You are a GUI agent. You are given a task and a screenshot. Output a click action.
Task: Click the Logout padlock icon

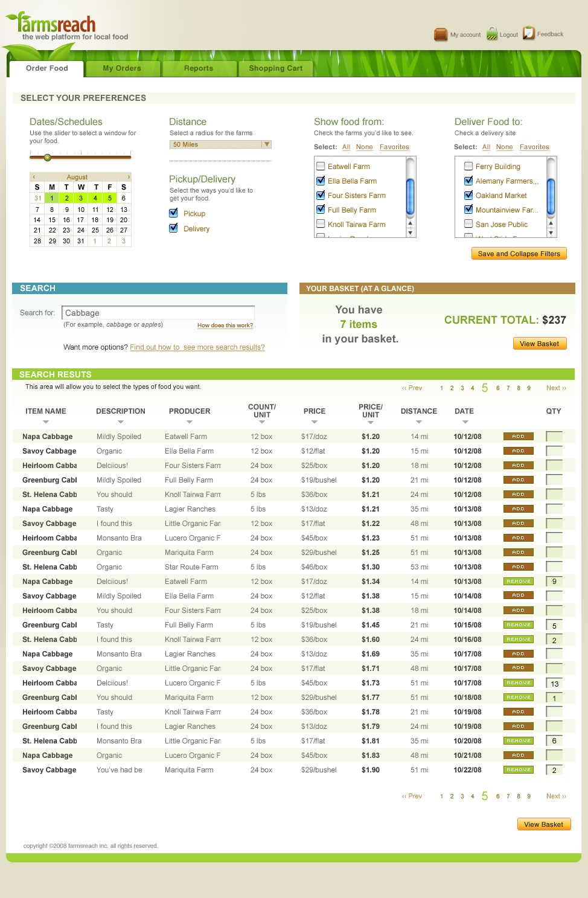(x=492, y=34)
